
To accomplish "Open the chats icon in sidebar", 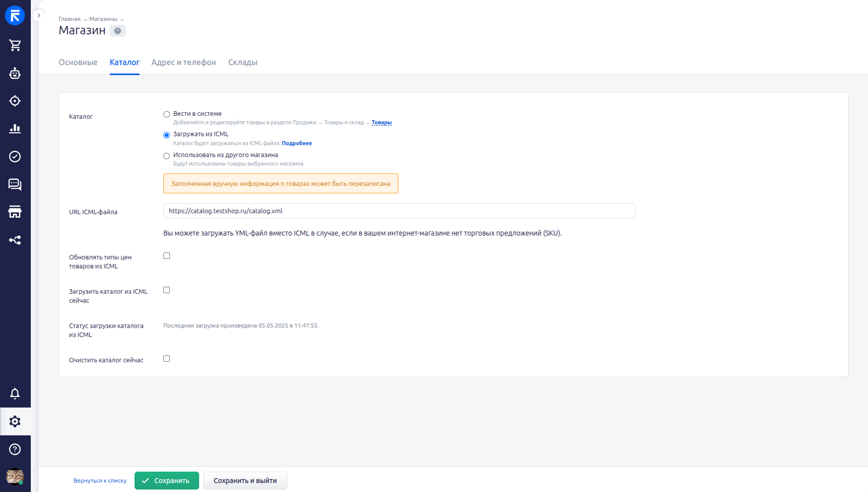I will [15, 184].
